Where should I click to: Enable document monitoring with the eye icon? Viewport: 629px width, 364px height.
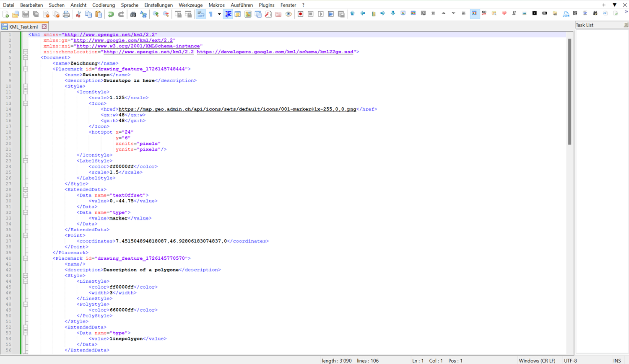point(288,14)
